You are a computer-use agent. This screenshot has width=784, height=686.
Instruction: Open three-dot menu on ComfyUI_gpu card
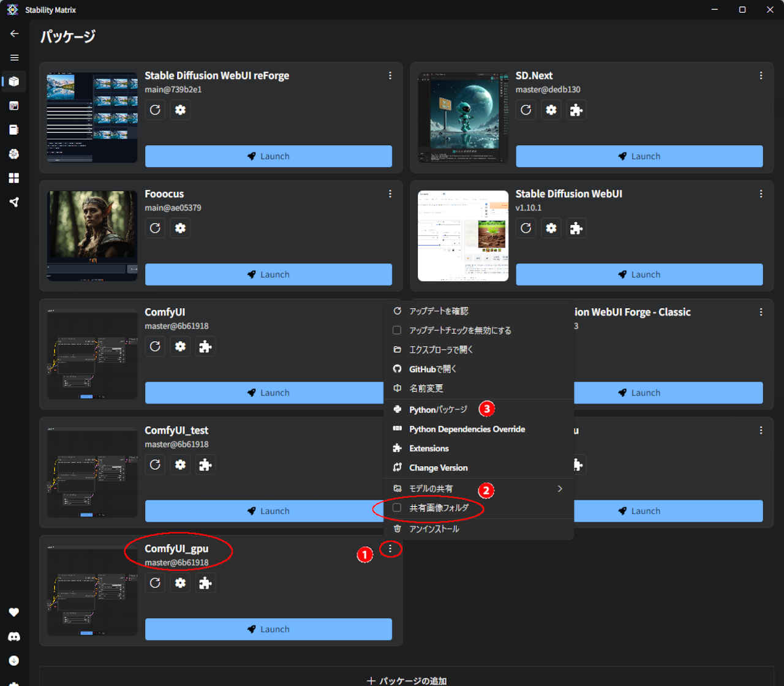tap(390, 549)
